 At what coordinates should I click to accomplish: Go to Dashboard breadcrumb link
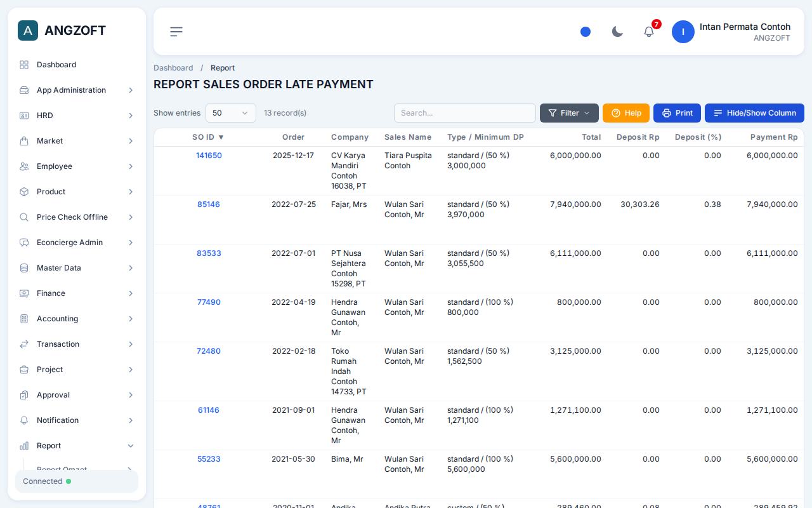click(x=173, y=68)
